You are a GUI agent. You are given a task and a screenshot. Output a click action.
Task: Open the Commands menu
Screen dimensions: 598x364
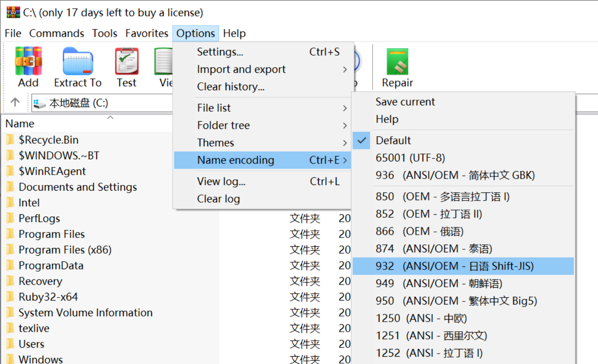(x=57, y=33)
